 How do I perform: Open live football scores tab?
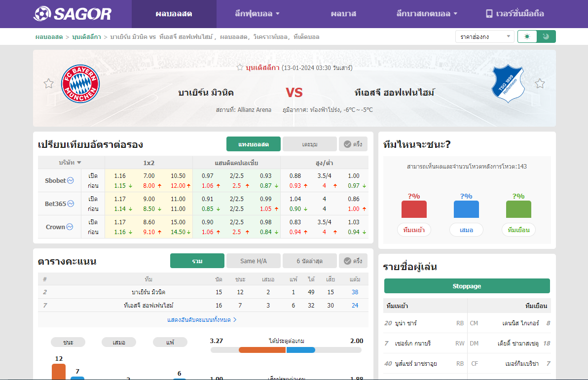[174, 14]
